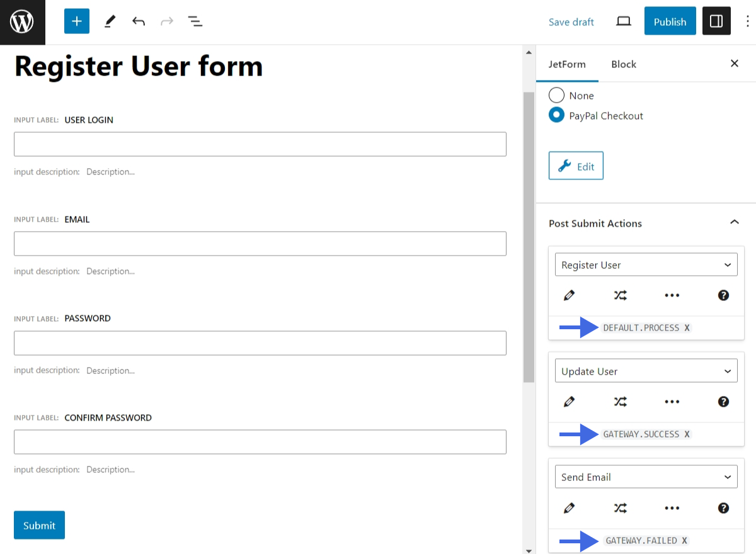Click the Redo icon in the toolbar
756x554 pixels.
pos(166,21)
